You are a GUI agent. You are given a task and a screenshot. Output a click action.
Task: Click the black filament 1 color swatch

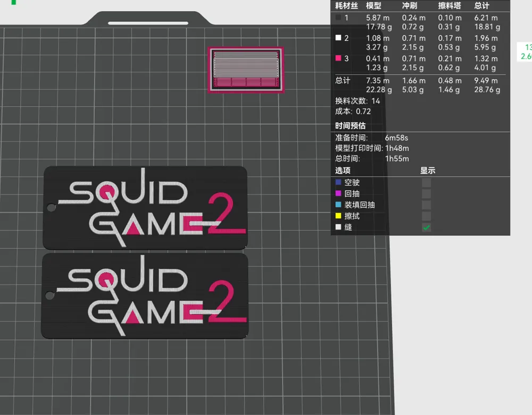coord(338,18)
